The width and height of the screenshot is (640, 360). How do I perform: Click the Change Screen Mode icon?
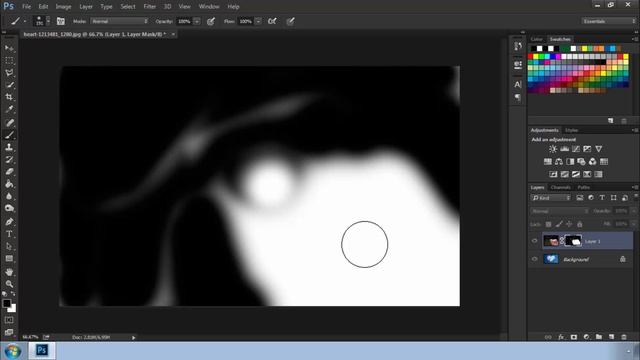(x=9, y=333)
